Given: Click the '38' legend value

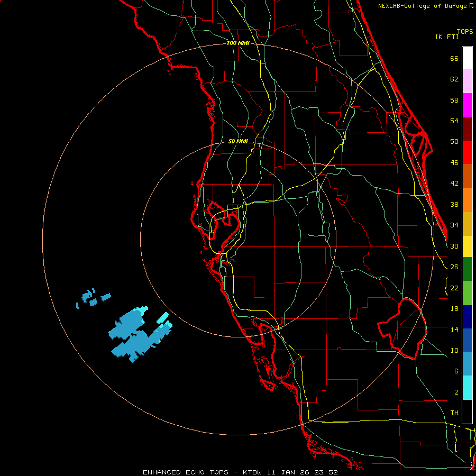Looking at the screenshot, I should (x=454, y=204).
